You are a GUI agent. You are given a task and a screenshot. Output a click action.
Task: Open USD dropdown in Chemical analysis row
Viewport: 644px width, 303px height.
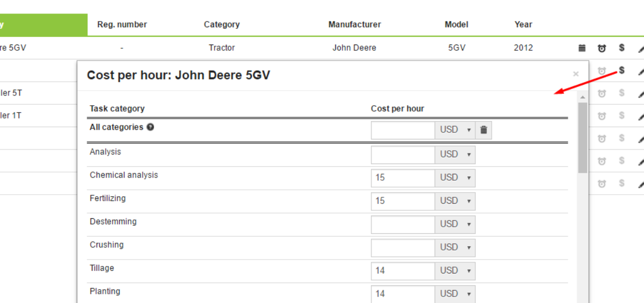pyautogui.click(x=455, y=178)
